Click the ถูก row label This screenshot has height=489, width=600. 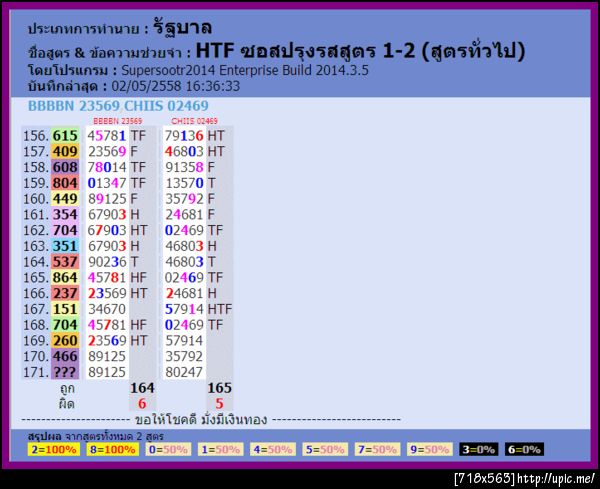point(67,388)
